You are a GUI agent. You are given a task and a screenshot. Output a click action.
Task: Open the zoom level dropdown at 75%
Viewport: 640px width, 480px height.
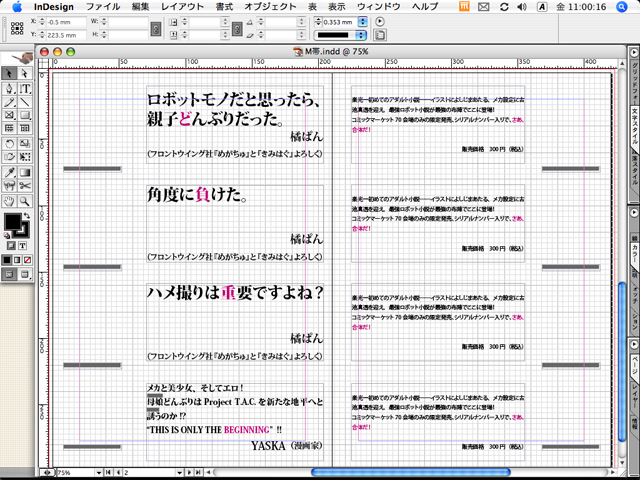(x=98, y=472)
